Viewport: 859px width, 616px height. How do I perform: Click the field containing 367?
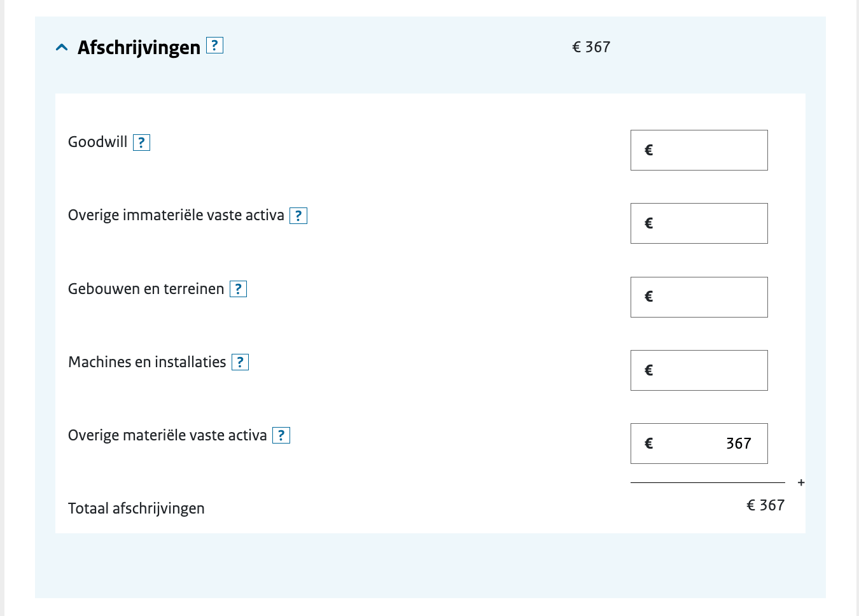(x=699, y=444)
